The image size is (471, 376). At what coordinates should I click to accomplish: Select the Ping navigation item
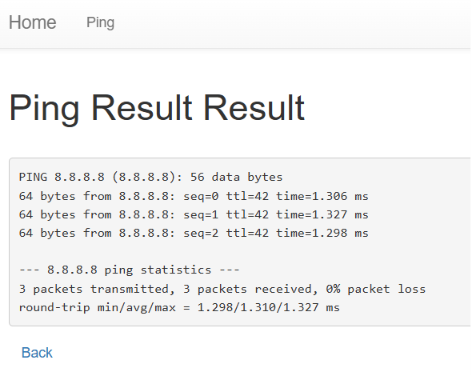pyautogui.click(x=100, y=23)
